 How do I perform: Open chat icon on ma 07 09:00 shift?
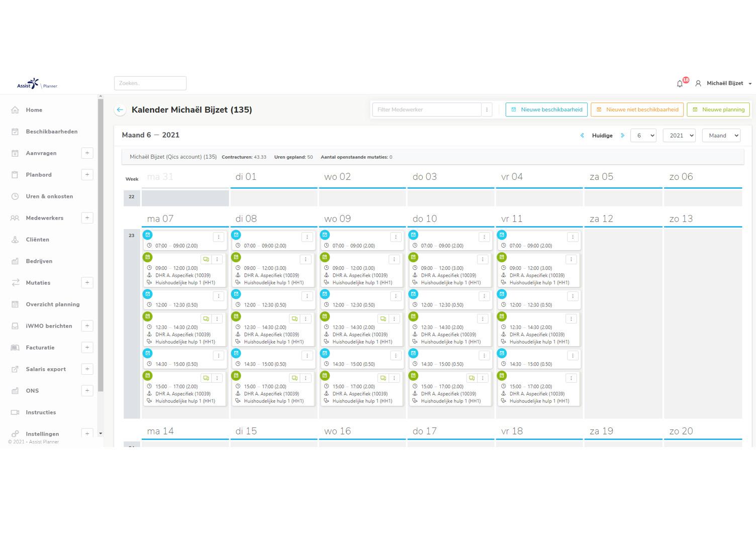206,260
